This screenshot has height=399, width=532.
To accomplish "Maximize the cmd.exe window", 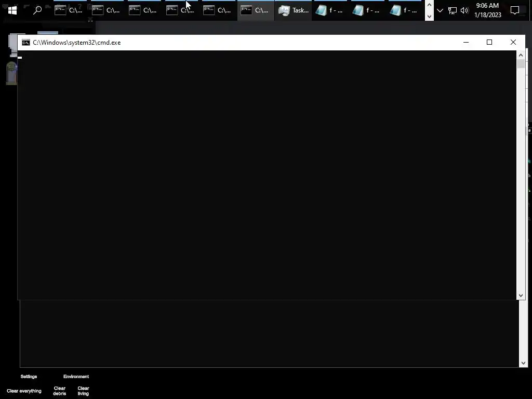I will click(489, 42).
